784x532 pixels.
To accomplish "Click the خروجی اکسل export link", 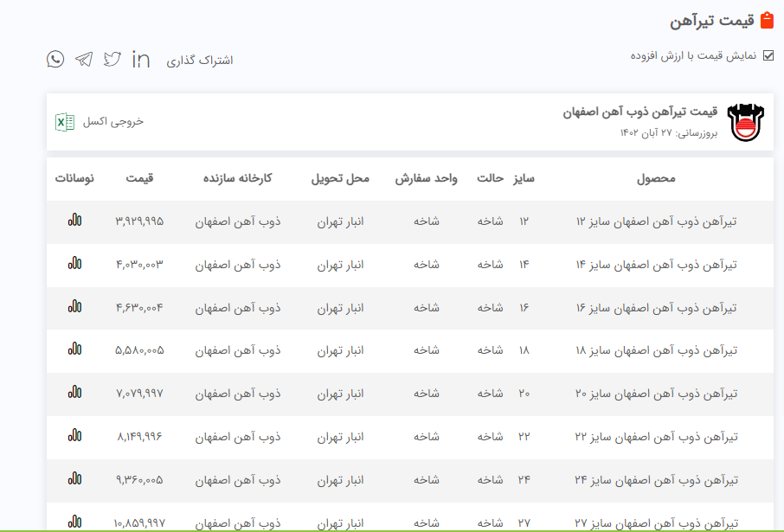I will [x=113, y=122].
